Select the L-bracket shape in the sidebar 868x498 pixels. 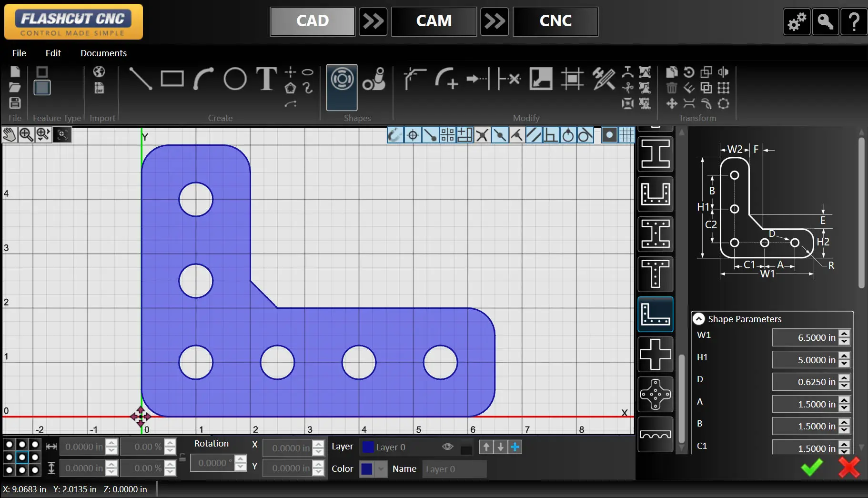656,314
